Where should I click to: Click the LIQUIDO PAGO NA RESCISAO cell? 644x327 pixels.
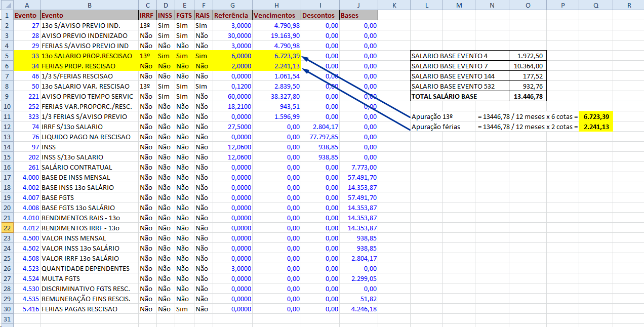point(89,137)
